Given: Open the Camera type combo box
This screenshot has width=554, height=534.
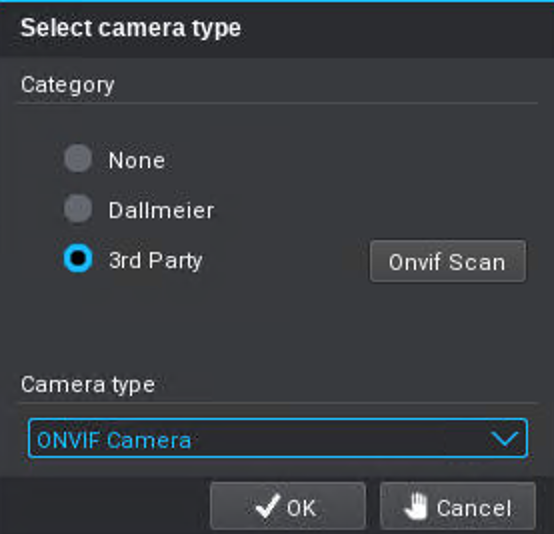Looking at the screenshot, I should [278, 439].
